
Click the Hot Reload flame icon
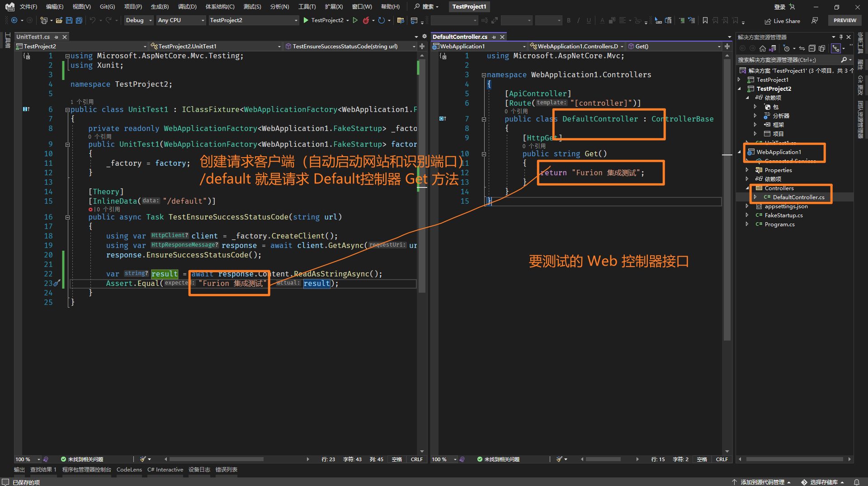366,20
